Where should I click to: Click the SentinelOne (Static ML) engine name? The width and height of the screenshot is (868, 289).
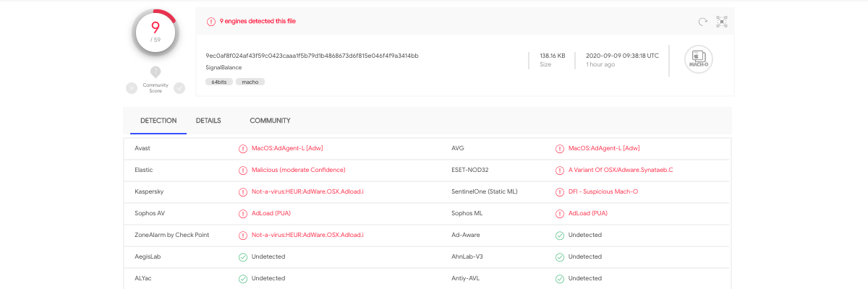pos(485,191)
